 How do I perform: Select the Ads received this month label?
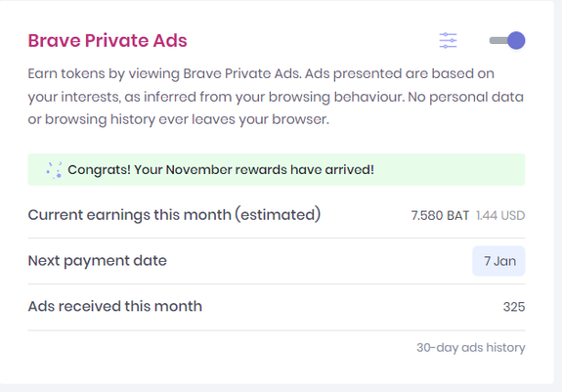115,306
